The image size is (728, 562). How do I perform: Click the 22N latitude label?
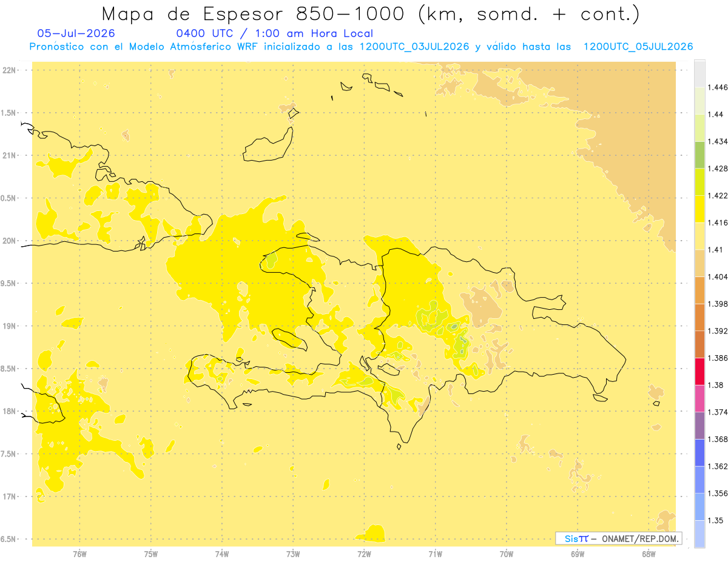pyautogui.click(x=8, y=70)
